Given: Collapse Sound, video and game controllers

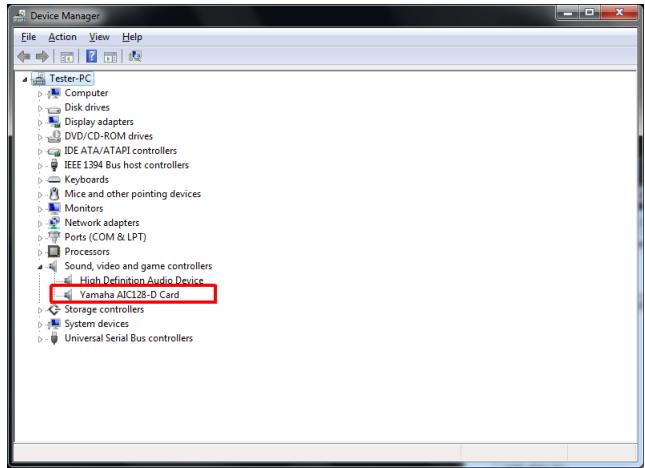Looking at the screenshot, I should pos(40,267).
